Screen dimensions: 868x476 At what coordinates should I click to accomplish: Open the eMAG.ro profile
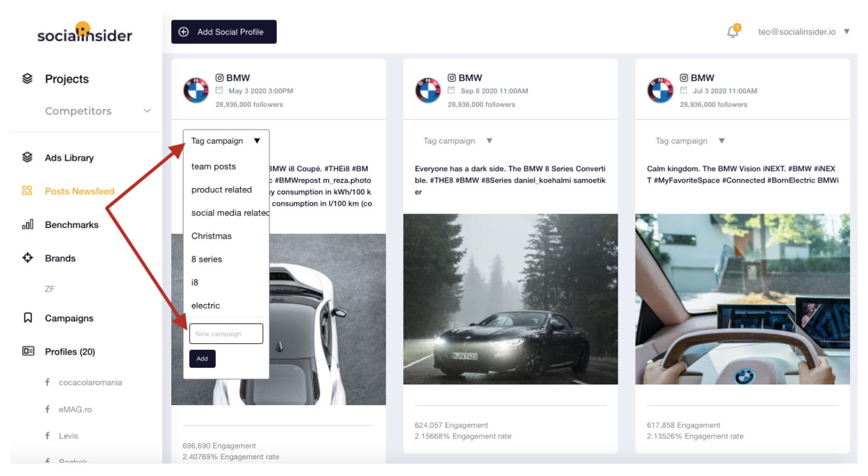pos(75,409)
